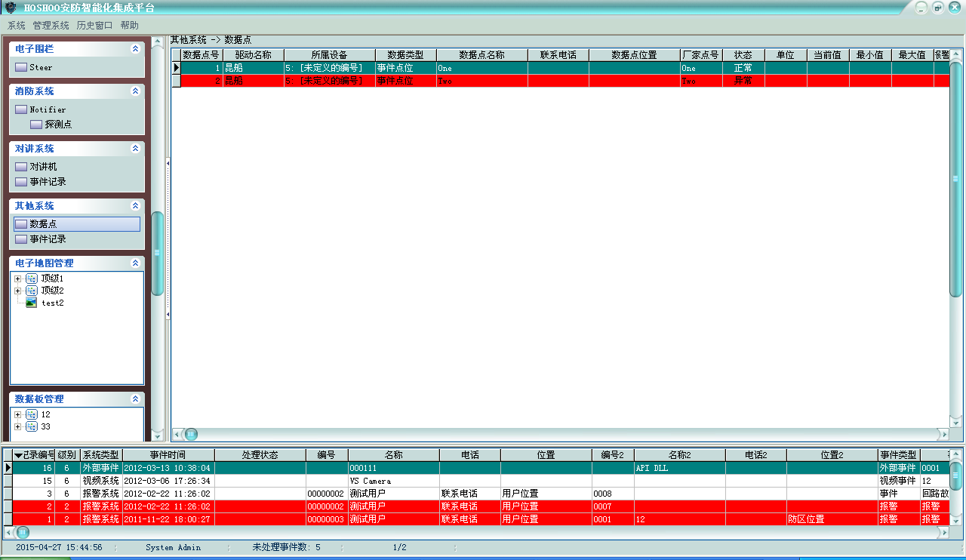Viewport: 966px width, 560px height.
Task: Open the 历史窗口 menu
Action: pos(94,26)
